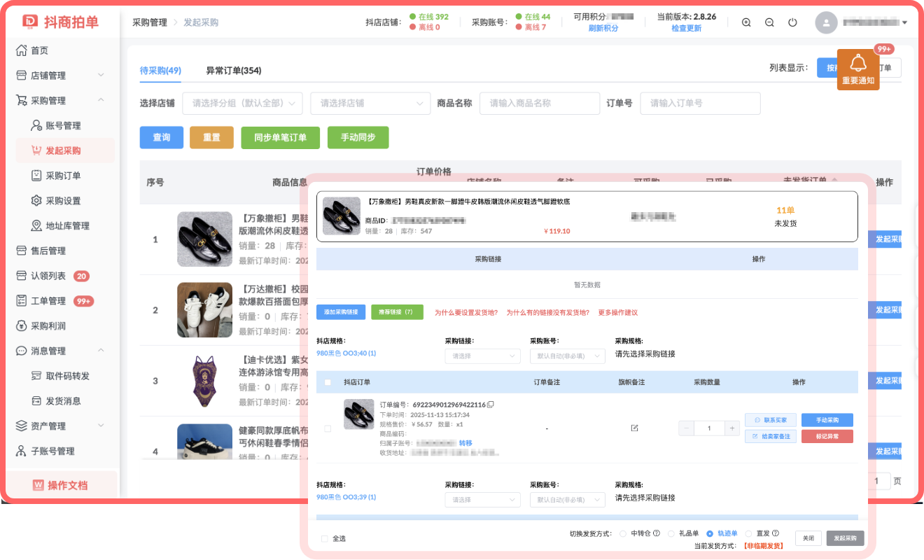Click the zoom-in magnifier icon in header
This screenshot has height=560, width=924.
pyautogui.click(x=746, y=22)
